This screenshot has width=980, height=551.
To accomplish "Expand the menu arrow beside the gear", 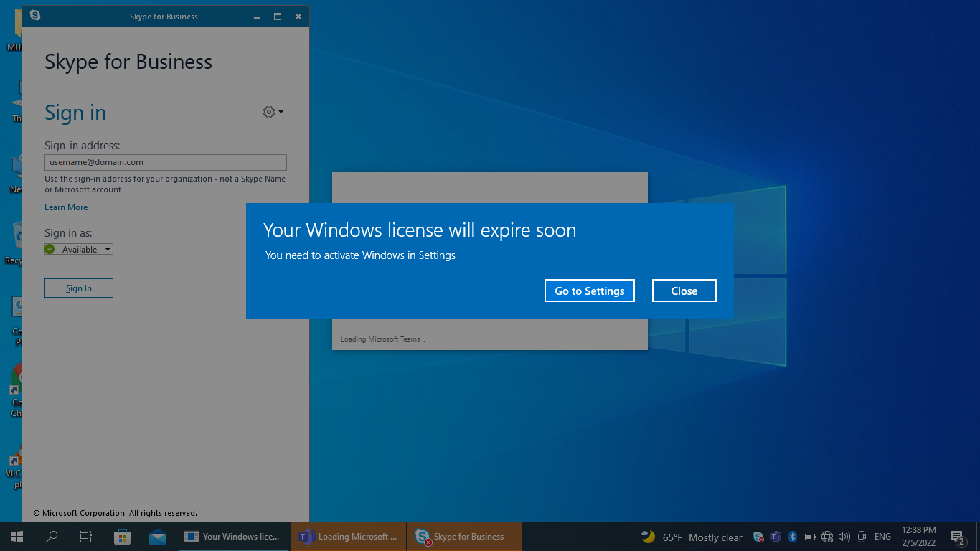I will click(281, 112).
